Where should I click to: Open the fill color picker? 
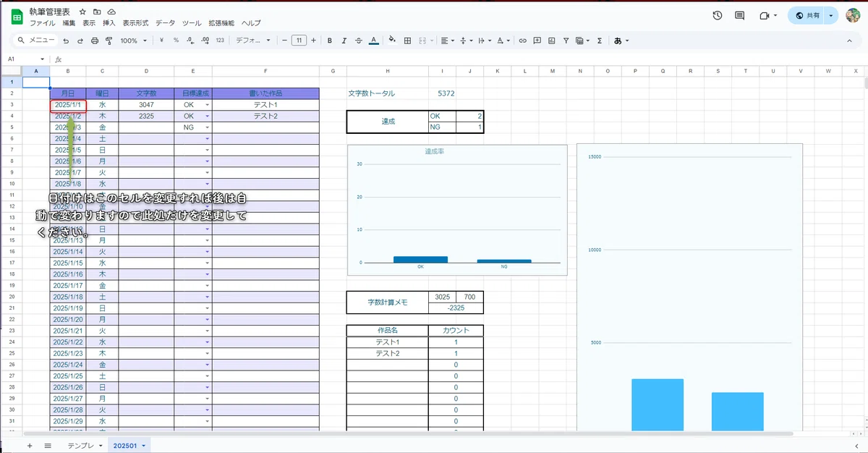click(392, 41)
